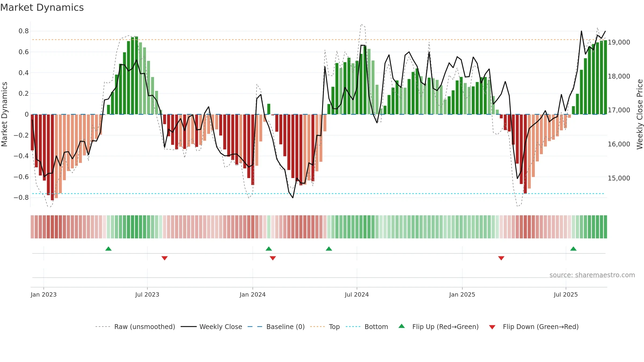Click the 0.6 left axis tick label
This screenshot has width=644, height=362.
point(24,52)
